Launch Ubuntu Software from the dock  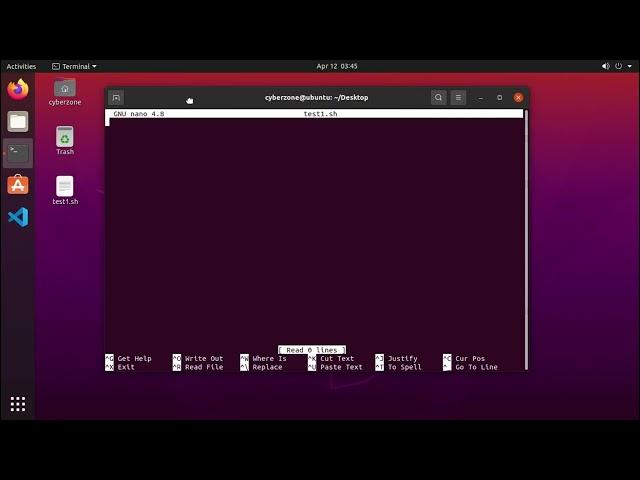coord(18,184)
